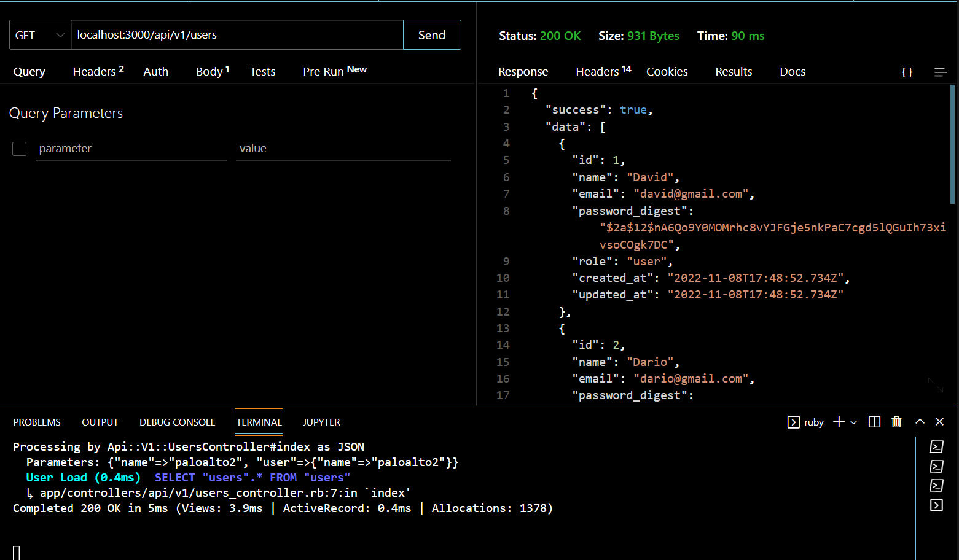This screenshot has width=959, height=560.
Task: Open the Tests tab
Action: point(262,71)
